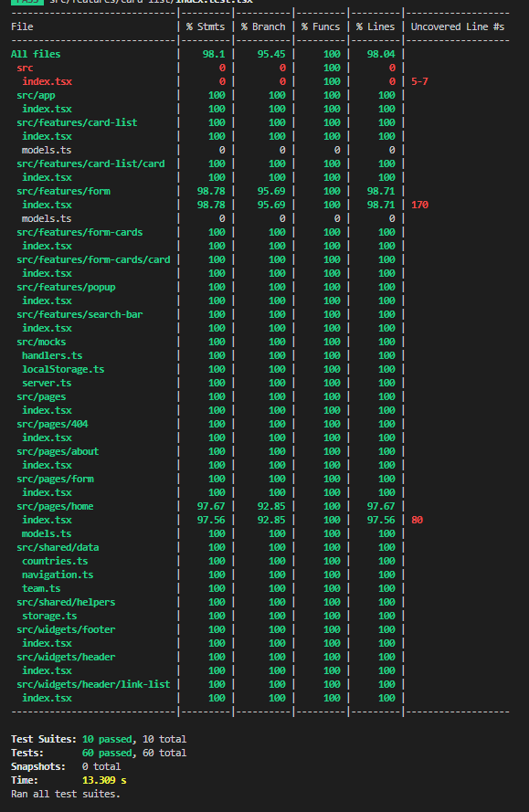Screen dimensions: 529x812
Task: Click the '% Lines' column header
Action: click(376, 26)
